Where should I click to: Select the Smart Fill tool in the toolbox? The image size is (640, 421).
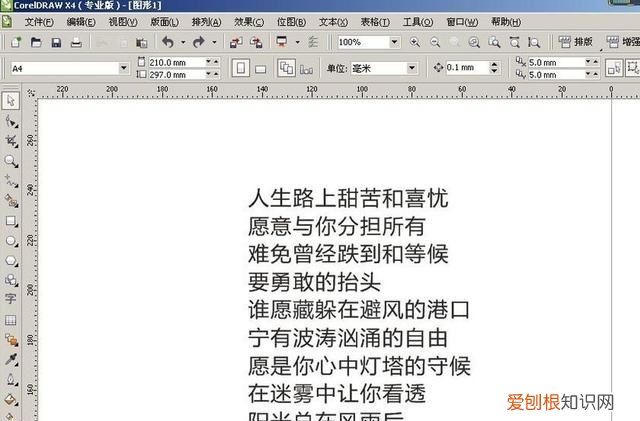point(11,201)
